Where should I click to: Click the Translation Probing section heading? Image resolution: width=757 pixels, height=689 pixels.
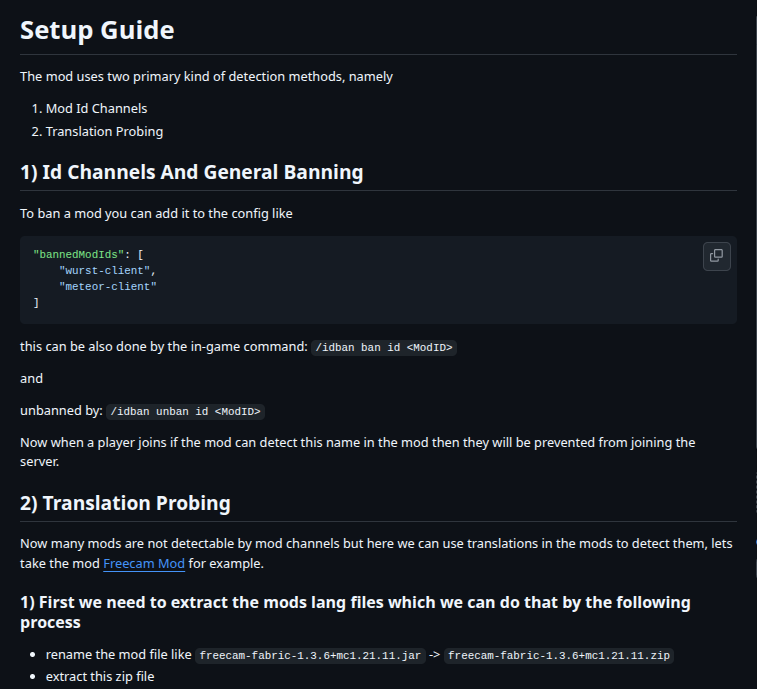pos(126,503)
